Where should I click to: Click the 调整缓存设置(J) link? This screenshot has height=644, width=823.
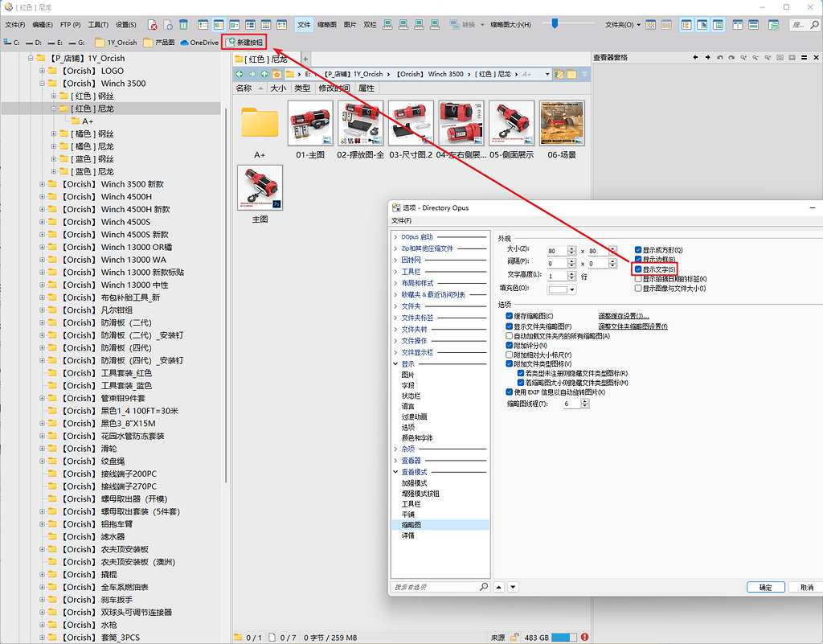pyautogui.click(x=624, y=314)
